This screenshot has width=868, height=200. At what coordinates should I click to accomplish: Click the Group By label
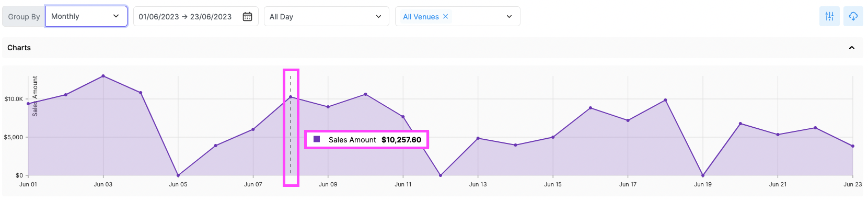[x=24, y=17]
